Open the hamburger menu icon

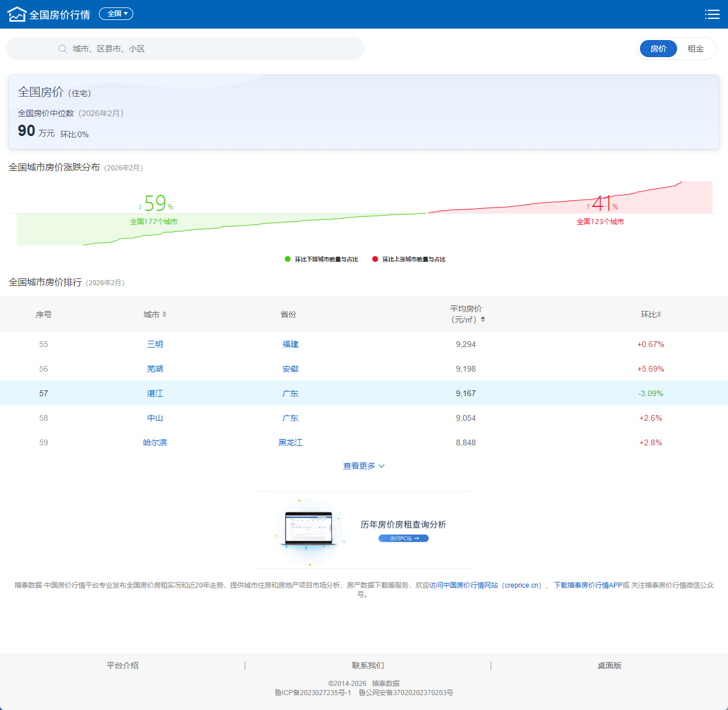tap(712, 14)
